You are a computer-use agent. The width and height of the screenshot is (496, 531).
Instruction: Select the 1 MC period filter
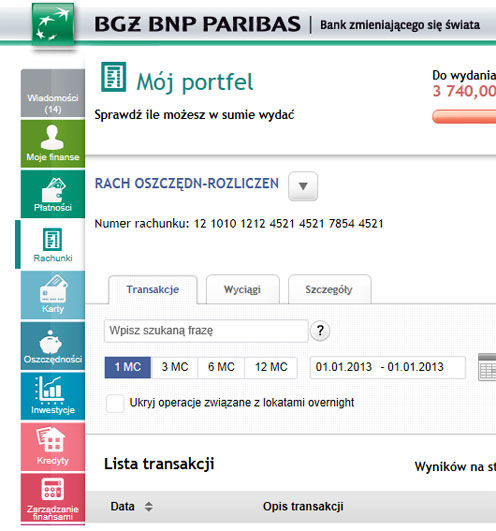coord(128,367)
